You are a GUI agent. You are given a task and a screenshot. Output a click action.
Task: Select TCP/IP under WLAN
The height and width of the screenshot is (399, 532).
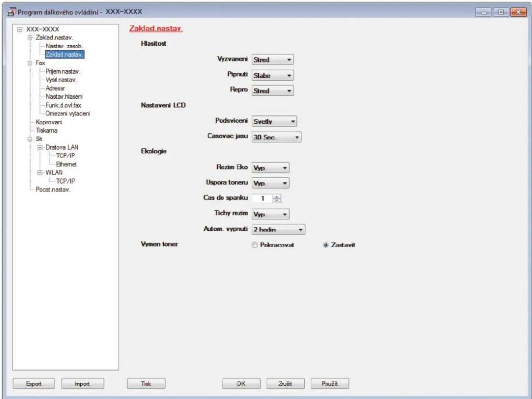66,181
